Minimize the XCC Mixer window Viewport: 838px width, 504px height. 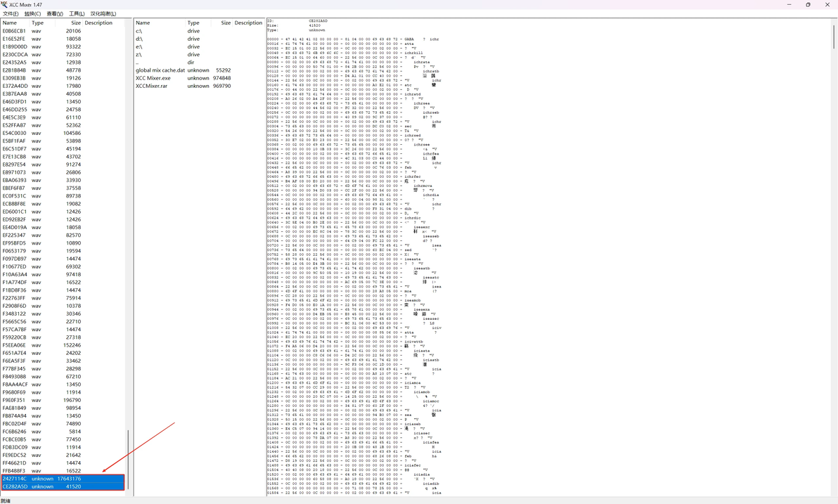click(x=789, y=4)
